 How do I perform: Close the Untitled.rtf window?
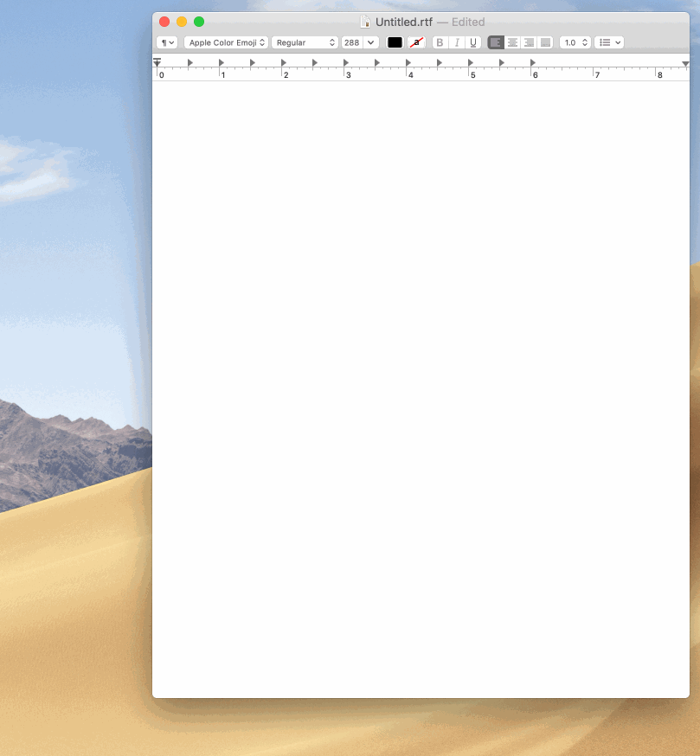(x=164, y=22)
